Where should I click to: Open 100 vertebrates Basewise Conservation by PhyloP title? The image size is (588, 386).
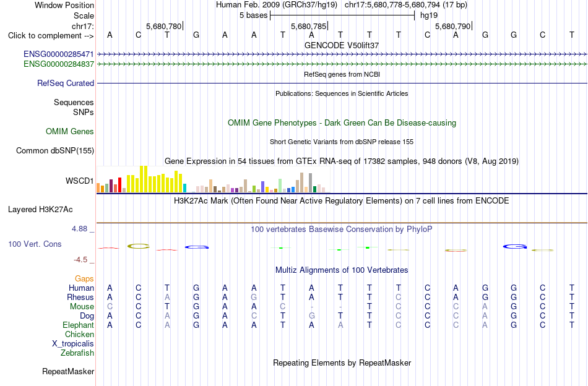pos(342,229)
